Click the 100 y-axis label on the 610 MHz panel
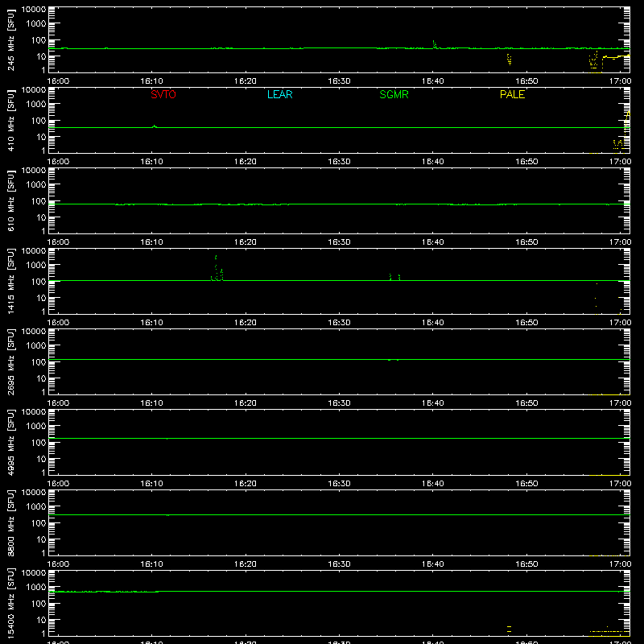Image resolution: width=644 pixels, height=644 pixels. [39, 200]
